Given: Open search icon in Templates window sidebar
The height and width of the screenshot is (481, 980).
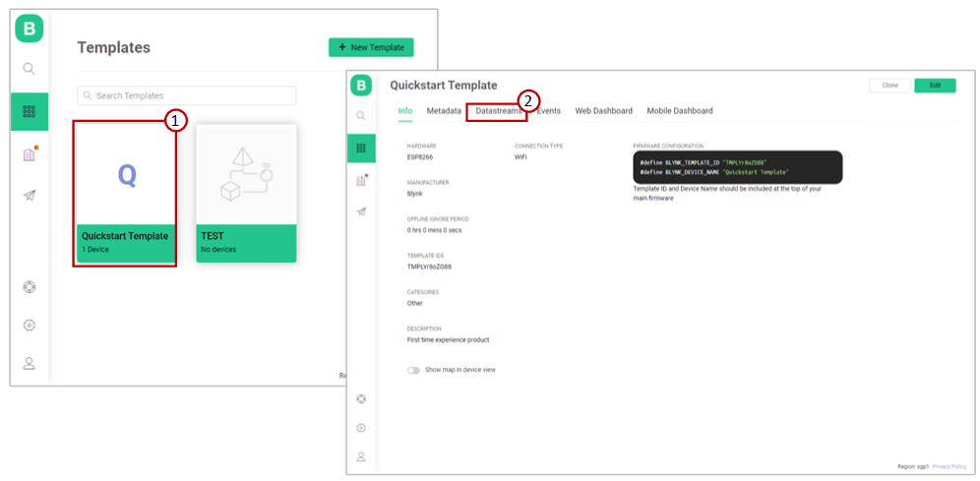Looking at the screenshot, I should (x=29, y=69).
